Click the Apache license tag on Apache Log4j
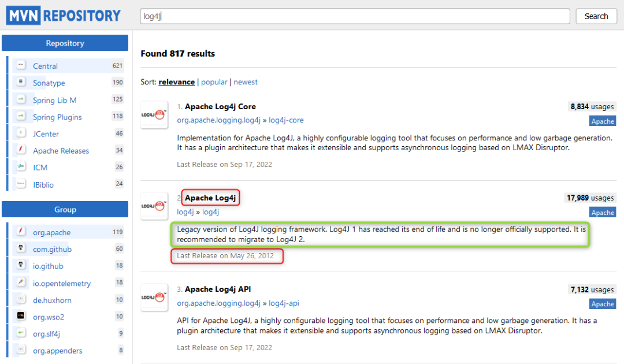The height and width of the screenshot is (364, 624). 603,213
